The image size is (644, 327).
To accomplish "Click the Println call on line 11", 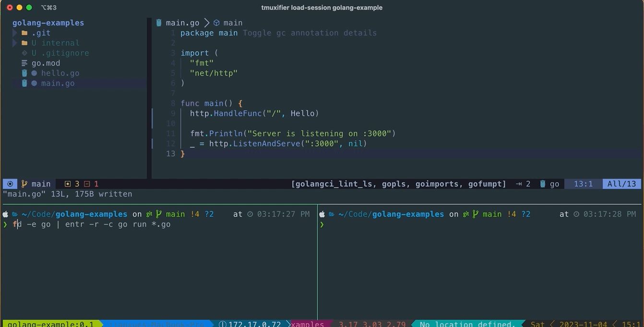I will click(x=226, y=134).
